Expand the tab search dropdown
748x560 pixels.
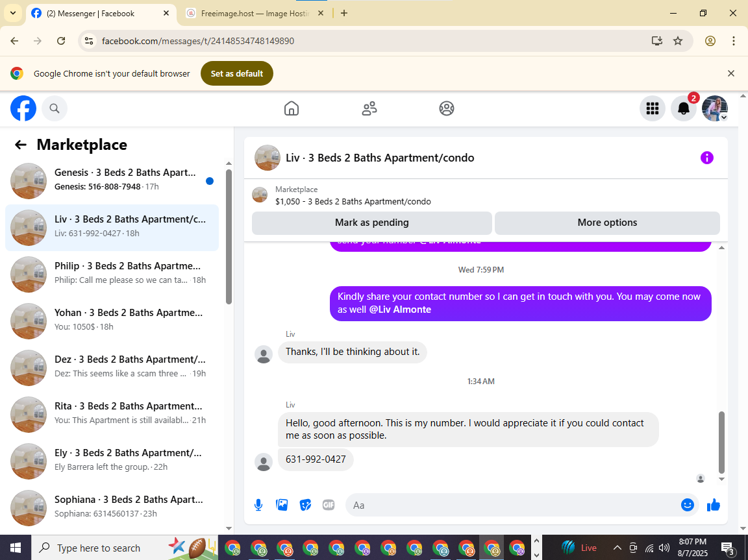coord(13,14)
